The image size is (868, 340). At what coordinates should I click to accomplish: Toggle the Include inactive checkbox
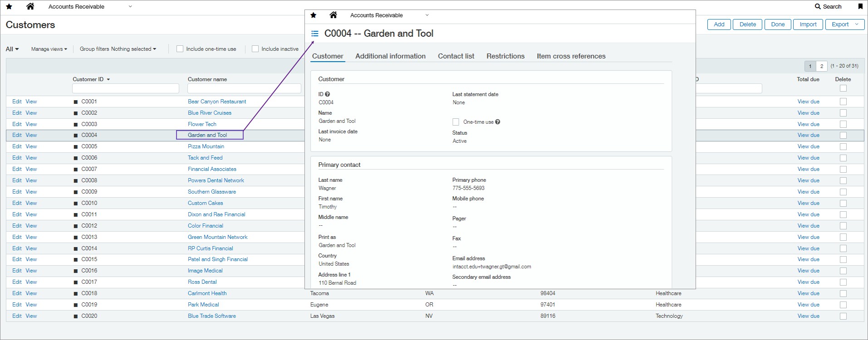[x=255, y=49]
